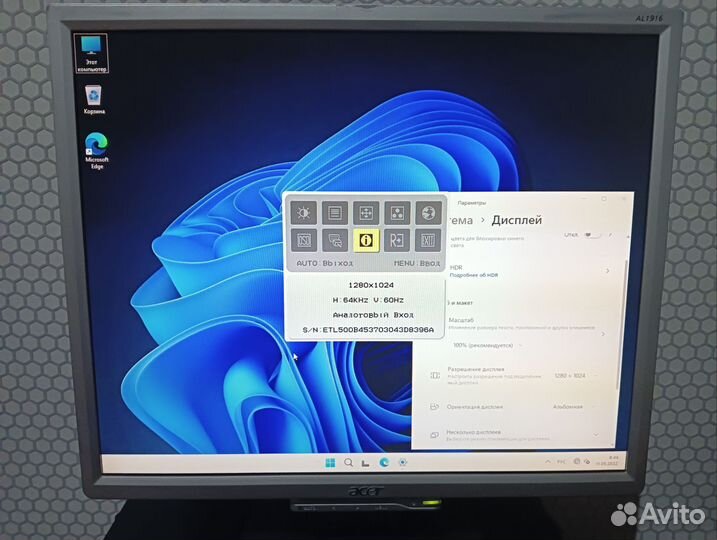This screenshot has width=717, height=540.
Task: Click the taskbar Search magnifier icon
Action: click(348, 462)
